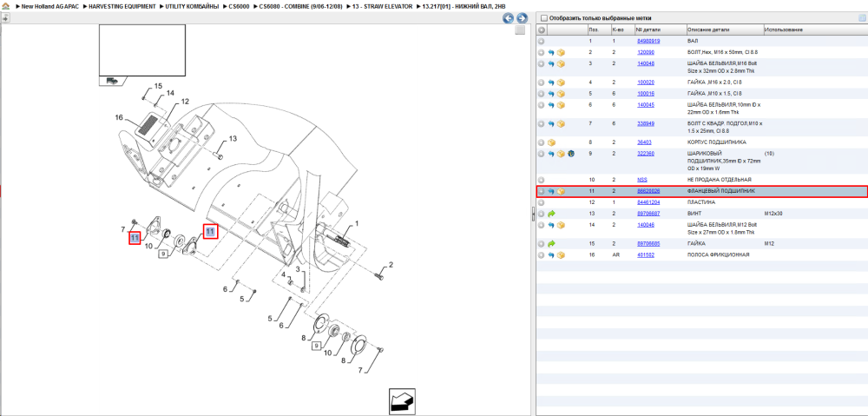Click callout 12 on the diagram

click(x=185, y=102)
